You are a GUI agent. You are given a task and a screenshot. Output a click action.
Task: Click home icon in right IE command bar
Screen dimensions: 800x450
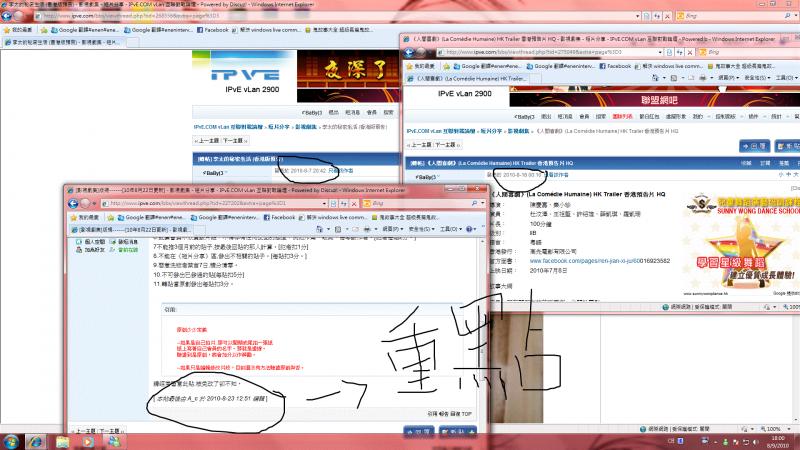(x=656, y=78)
